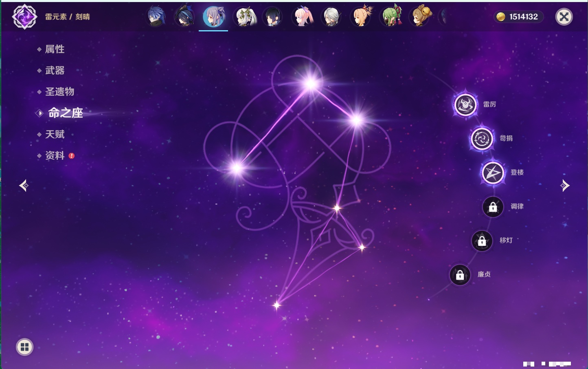Select the locked 廉贞 constellation node
588x369 pixels.
click(460, 275)
